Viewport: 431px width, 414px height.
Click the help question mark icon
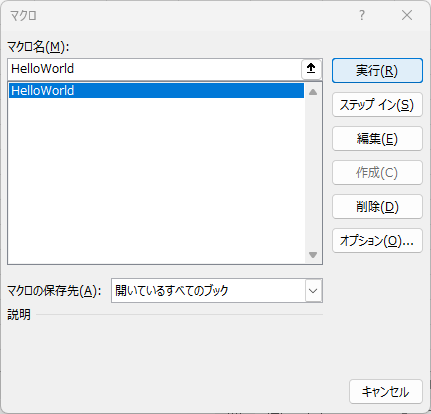(x=362, y=15)
